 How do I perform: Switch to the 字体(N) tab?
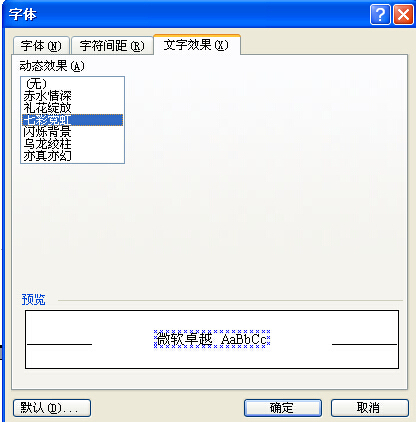41,46
